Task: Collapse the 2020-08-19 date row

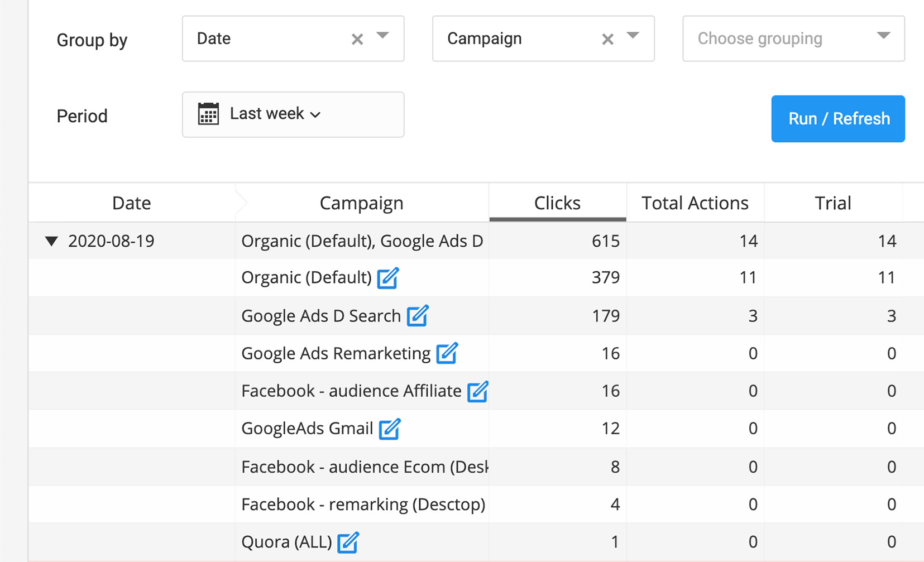Action: pos(51,241)
